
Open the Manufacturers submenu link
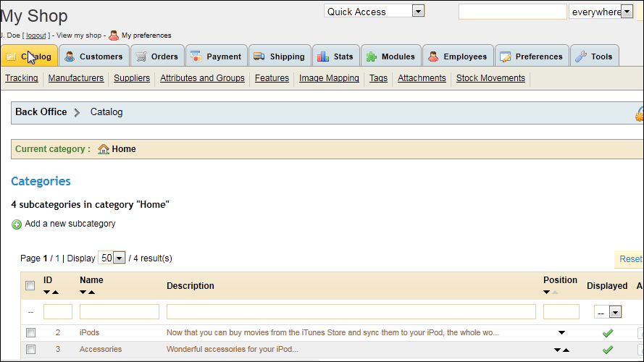(x=76, y=78)
